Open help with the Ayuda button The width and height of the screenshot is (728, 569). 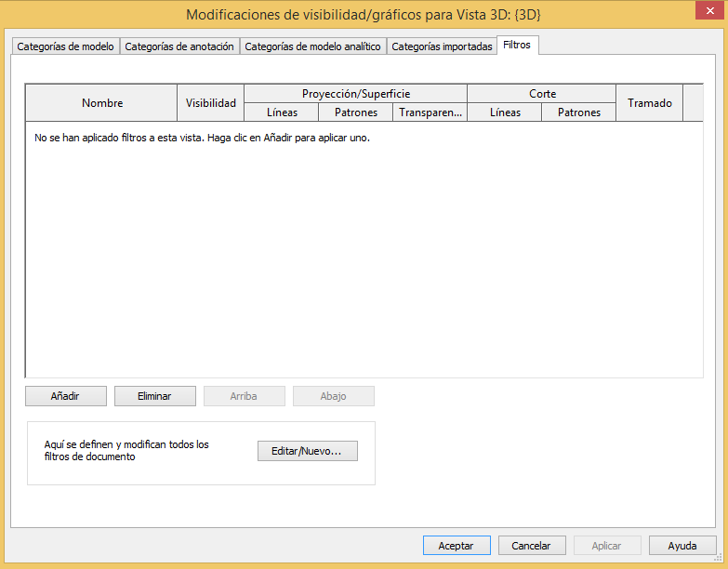[682, 546]
